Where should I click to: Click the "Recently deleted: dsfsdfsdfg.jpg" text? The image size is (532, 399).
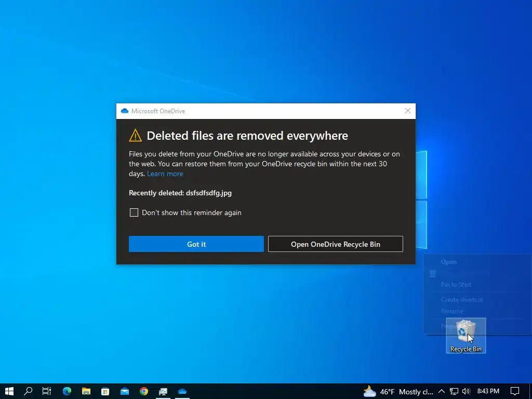click(x=180, y=193)
